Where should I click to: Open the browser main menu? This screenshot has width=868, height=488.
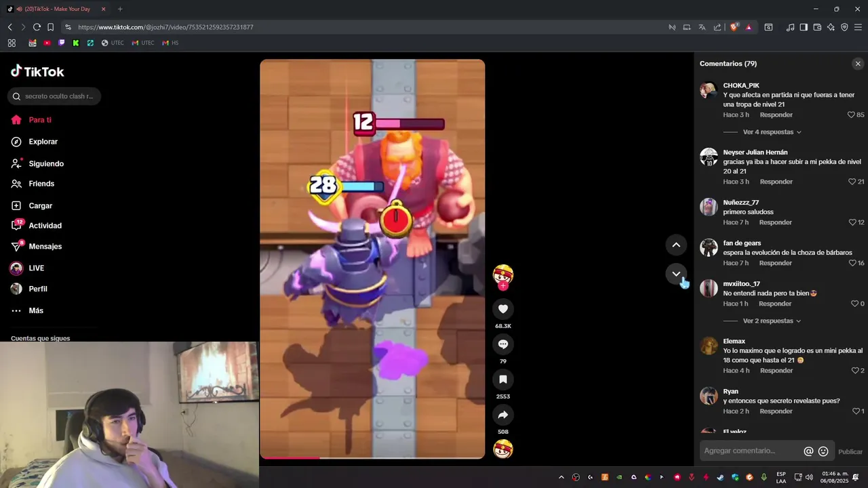click(x=858, y=27)
